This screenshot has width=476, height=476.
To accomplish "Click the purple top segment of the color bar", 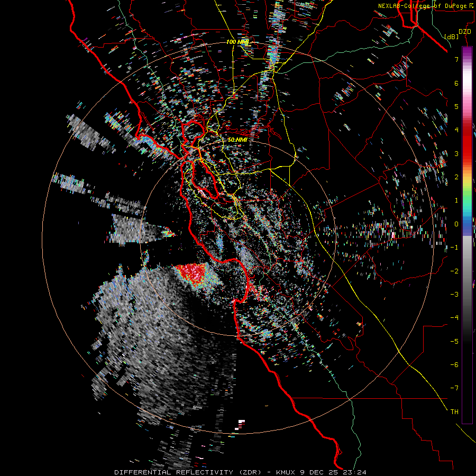I will click(x=467, y=52).
